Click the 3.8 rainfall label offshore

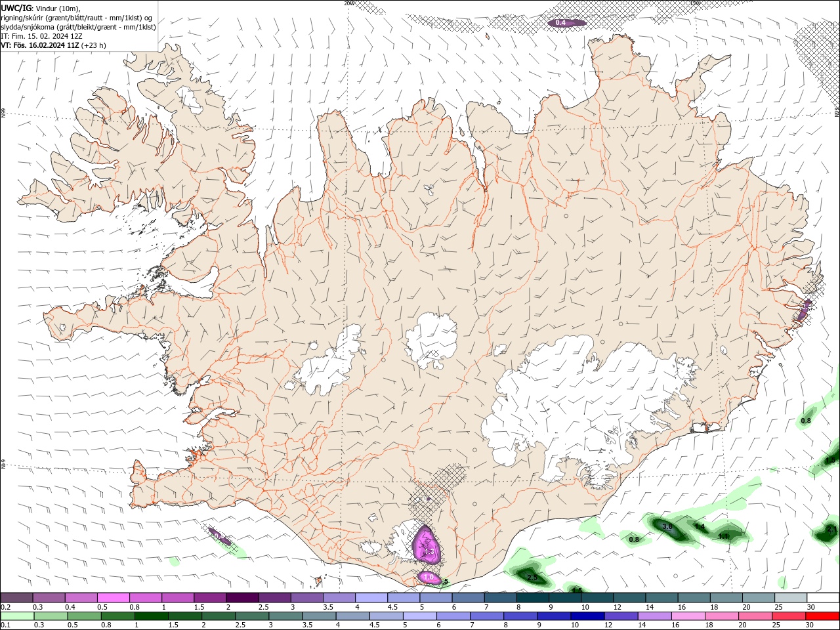[667, 526]
